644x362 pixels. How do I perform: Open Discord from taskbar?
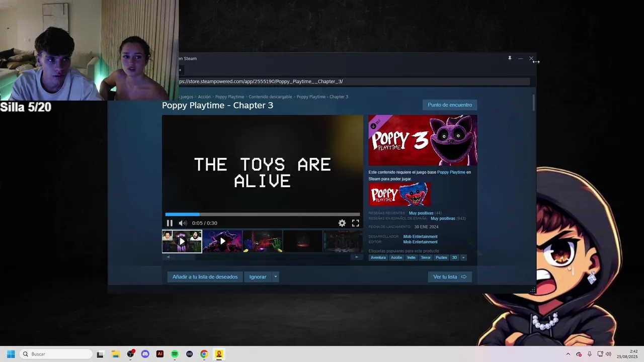tap(145, 354)
